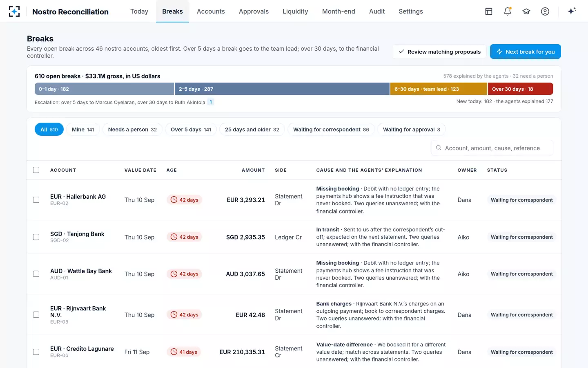The image size is (588, 368).
Task: Open the Month-end tab
Action: (339, 11)
